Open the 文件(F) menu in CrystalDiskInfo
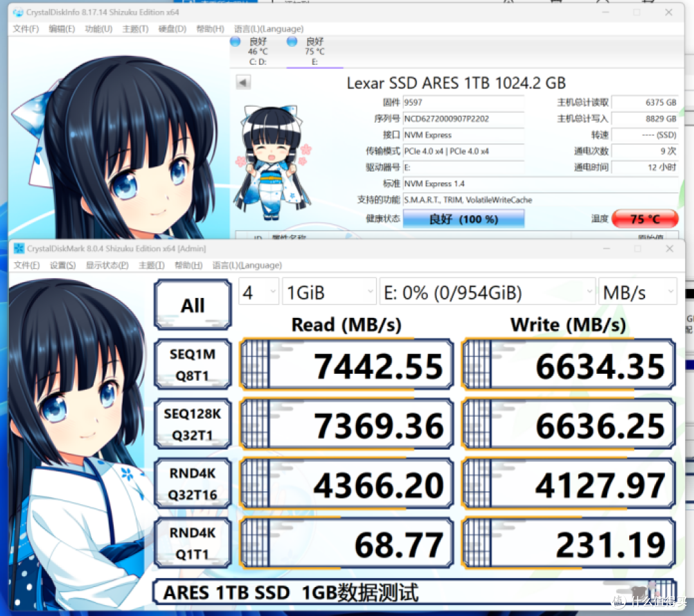The image size is (694, 616). [26, 29]
